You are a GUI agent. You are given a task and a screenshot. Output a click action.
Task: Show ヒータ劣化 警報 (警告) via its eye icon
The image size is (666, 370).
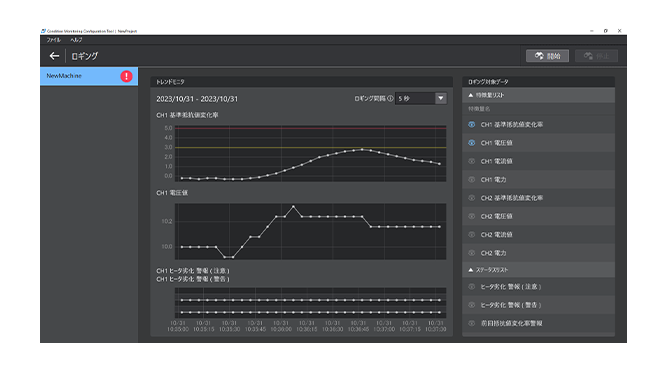(471, 305)
